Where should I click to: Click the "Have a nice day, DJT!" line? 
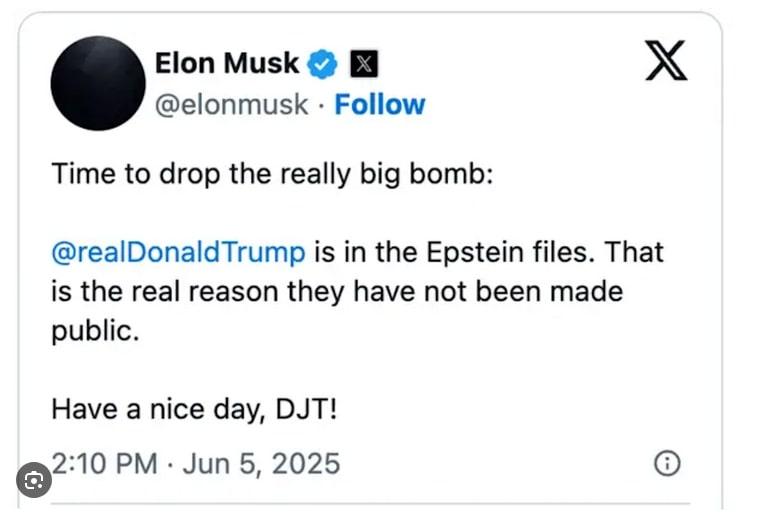[x=194, y=409]
